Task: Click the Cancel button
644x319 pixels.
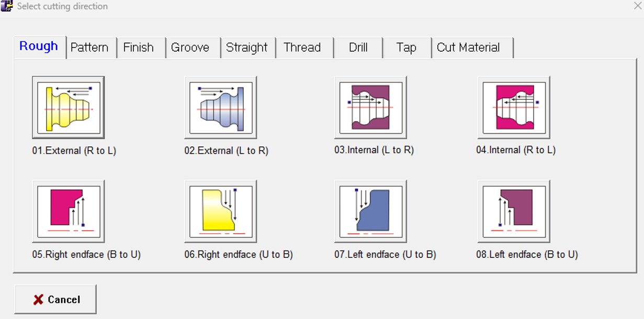Action: click(55, 299)
